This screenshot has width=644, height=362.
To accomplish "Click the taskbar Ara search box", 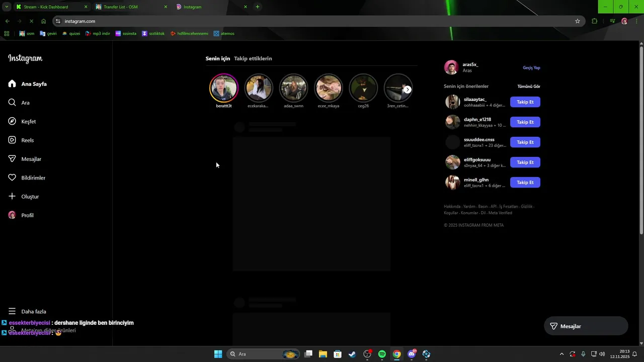I will click(x=264, y=354).
